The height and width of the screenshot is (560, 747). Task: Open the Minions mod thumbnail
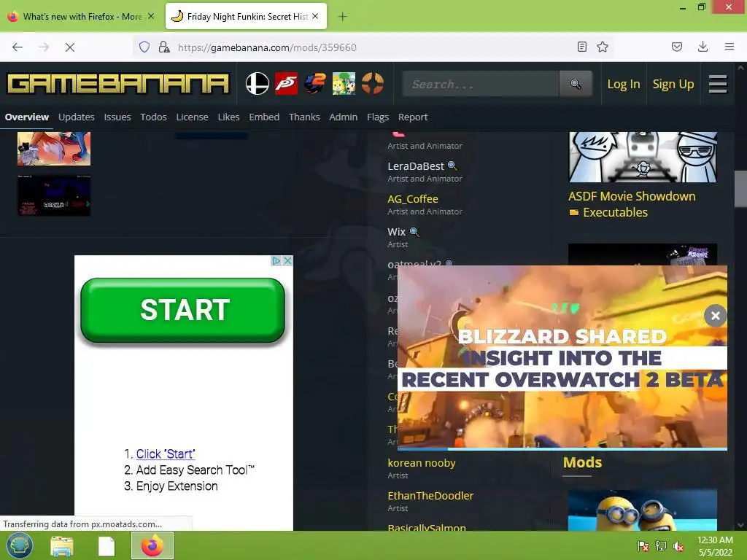(x=642, y=510)
